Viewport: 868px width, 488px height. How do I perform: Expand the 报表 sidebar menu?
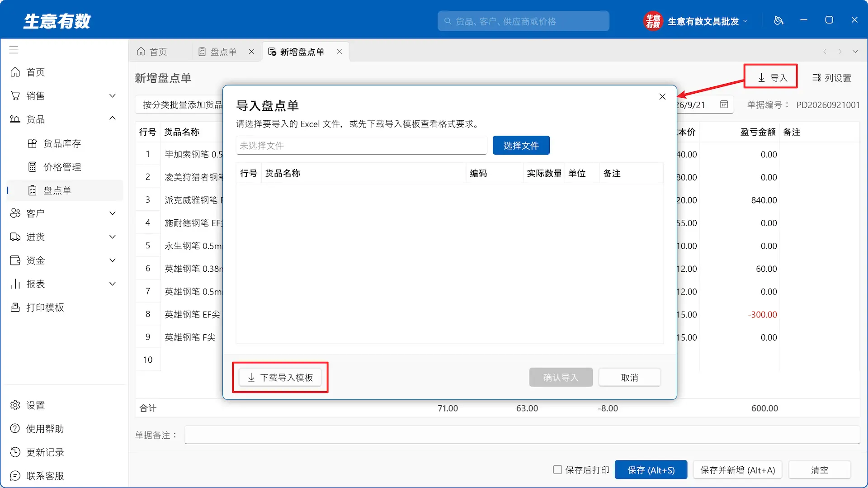tap(113, 284)
